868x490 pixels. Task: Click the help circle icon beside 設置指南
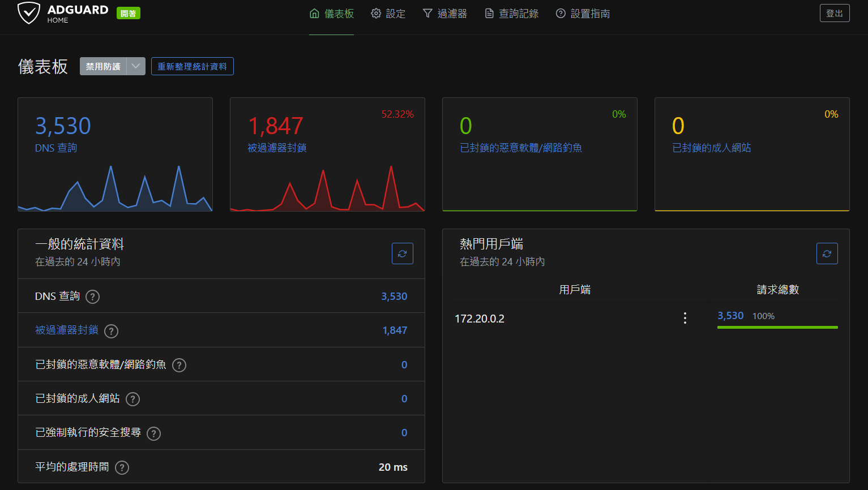(561, 14)
